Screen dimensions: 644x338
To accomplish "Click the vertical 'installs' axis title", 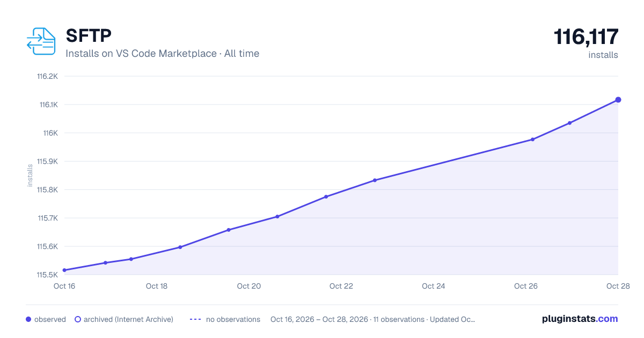I will (x=30, y=175).
